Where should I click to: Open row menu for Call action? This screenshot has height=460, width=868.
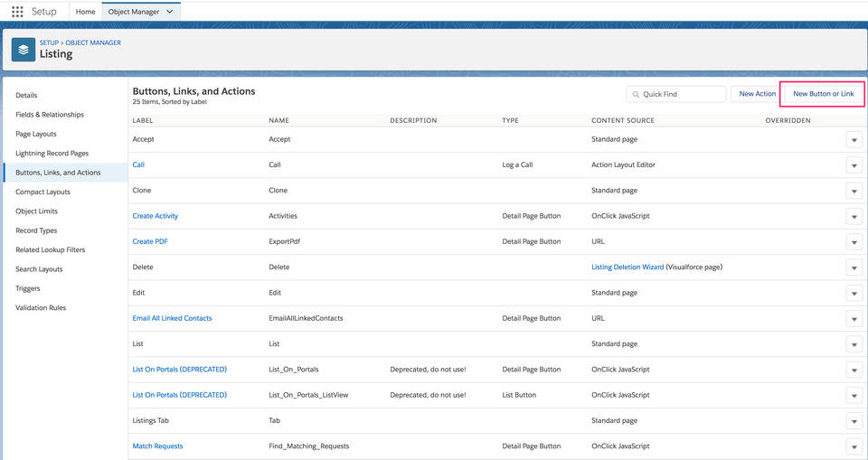tap(854, 165)
